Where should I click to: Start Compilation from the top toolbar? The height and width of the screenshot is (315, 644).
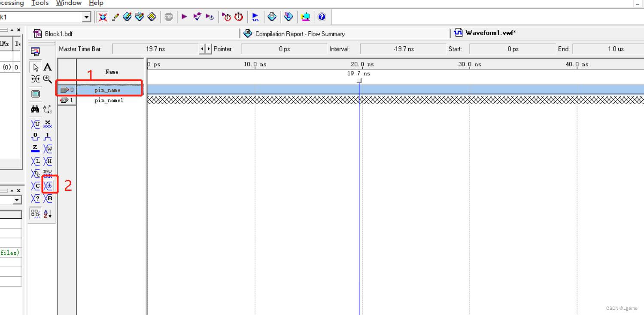pos(184,17)
